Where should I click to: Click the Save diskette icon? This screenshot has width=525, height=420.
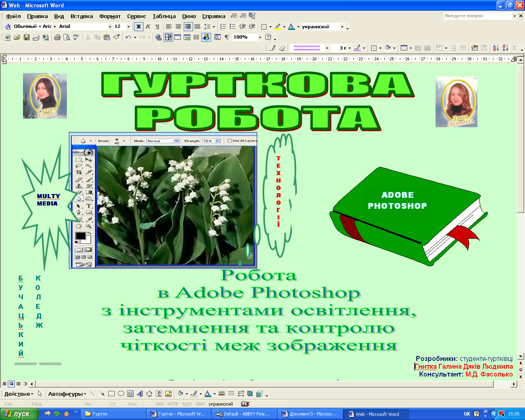pos(26,37)
